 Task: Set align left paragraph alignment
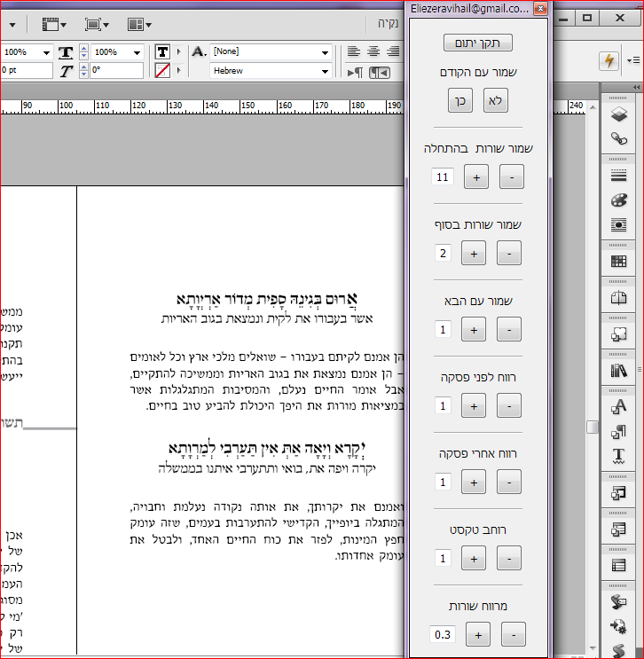[x=354, y=51]
